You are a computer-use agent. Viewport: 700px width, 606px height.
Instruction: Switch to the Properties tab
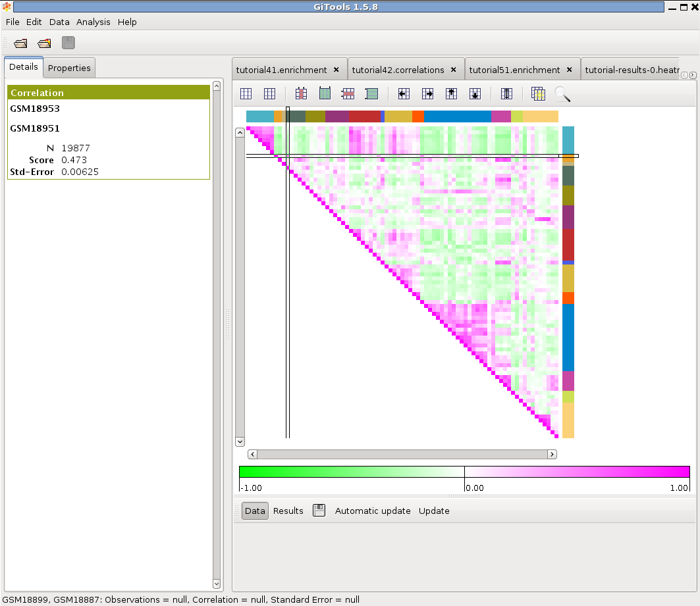click(x=69, y=68)
